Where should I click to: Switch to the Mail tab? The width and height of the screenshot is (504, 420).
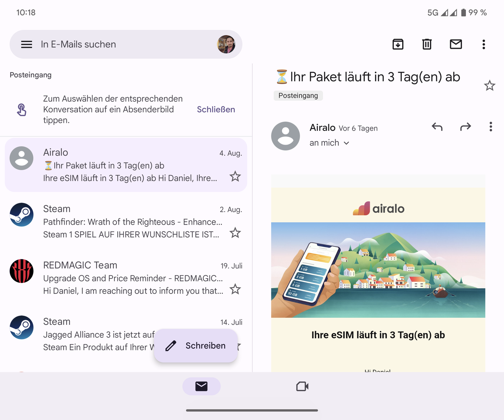pos(202,386)
